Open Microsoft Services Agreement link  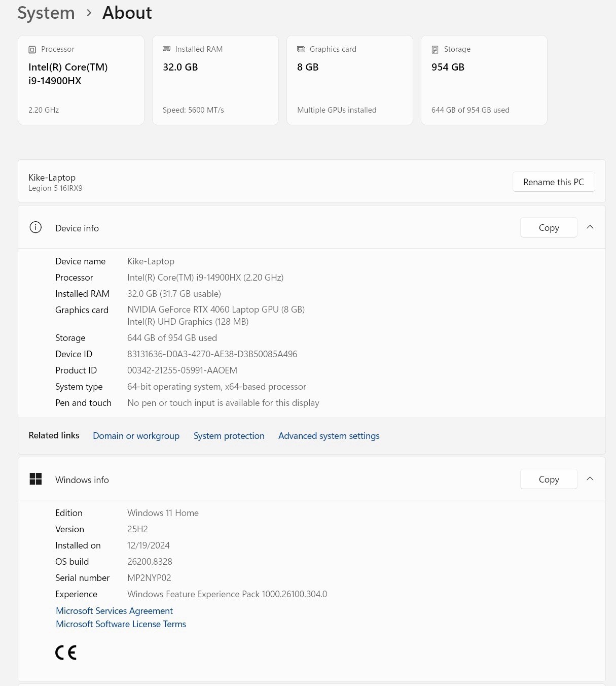click(x=114, y=611)
